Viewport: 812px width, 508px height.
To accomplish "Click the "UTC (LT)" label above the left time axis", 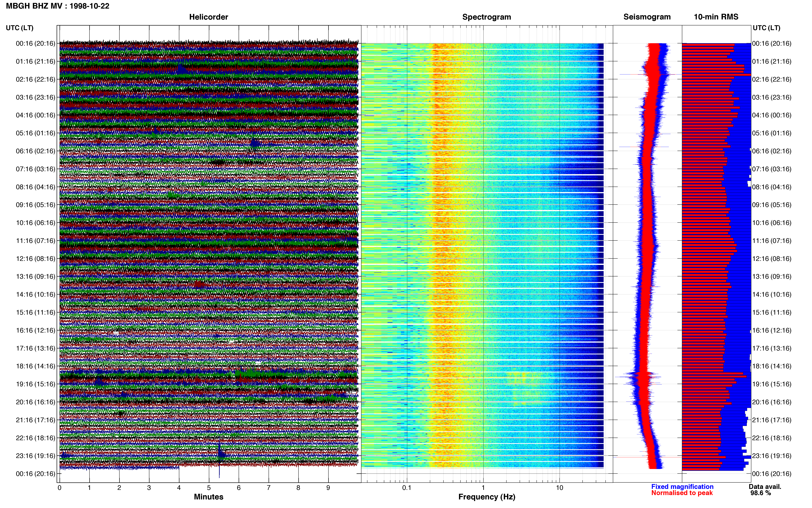I will [x=19, y=28].
